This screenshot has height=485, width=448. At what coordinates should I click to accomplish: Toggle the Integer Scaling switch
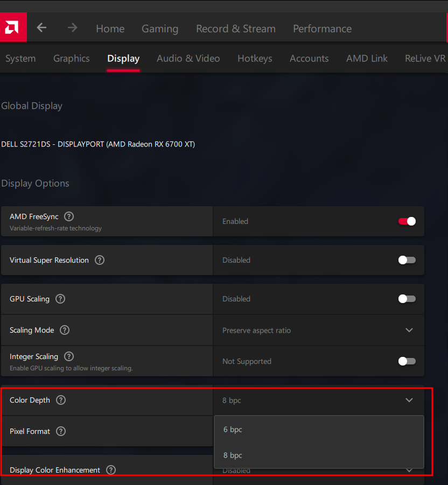407,361
